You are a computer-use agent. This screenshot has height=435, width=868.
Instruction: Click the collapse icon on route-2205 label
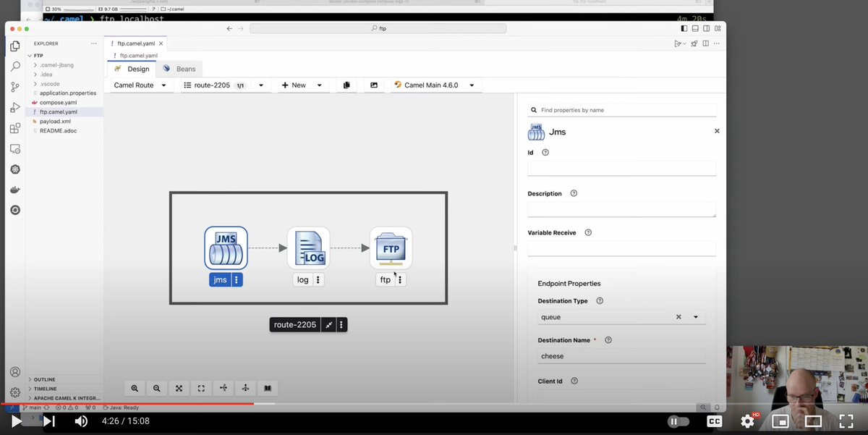tap(328, 325)
